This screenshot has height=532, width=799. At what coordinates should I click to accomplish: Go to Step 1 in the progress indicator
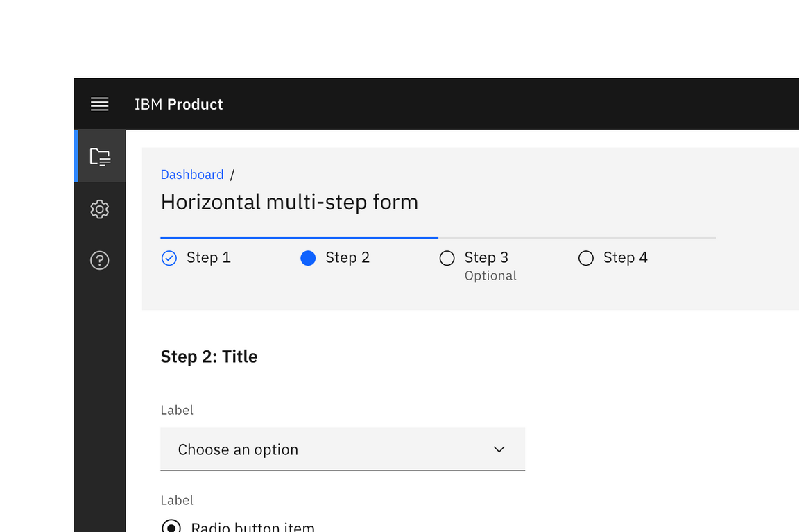click(209, 257)
